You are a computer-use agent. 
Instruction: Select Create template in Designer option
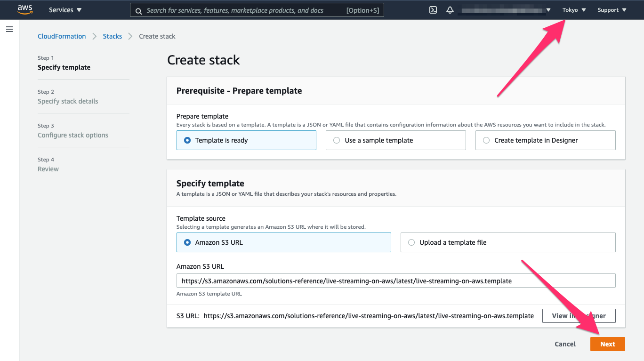(545, 140)
